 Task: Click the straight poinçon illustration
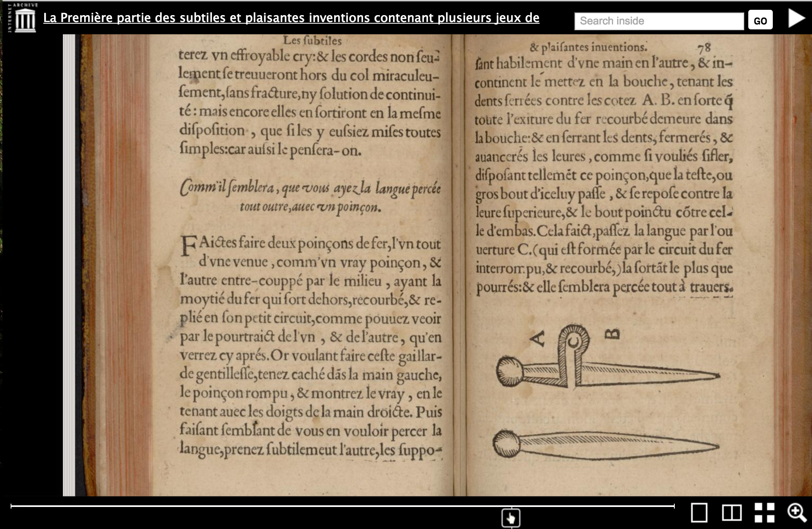pos(606,445)
